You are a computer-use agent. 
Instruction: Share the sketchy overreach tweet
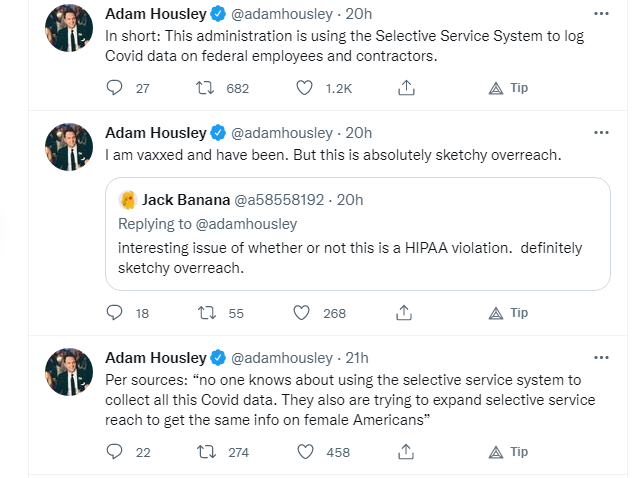pyautogui.click(x=404, y=313)
